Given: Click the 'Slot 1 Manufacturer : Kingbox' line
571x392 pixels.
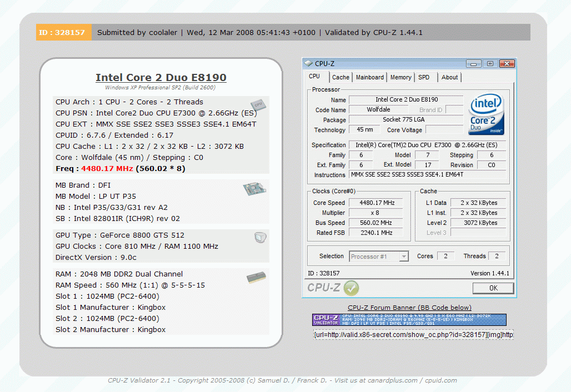Looking at the screenshot, I should click(111, 308).
